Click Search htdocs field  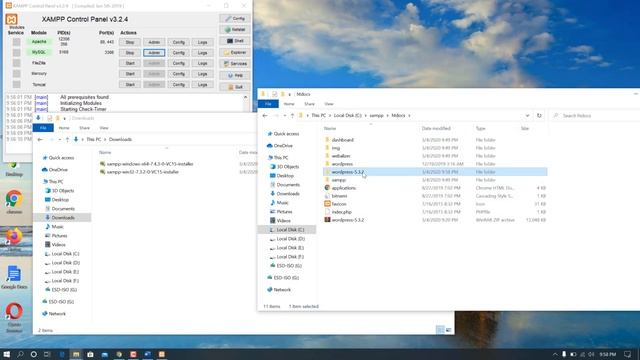594,116
